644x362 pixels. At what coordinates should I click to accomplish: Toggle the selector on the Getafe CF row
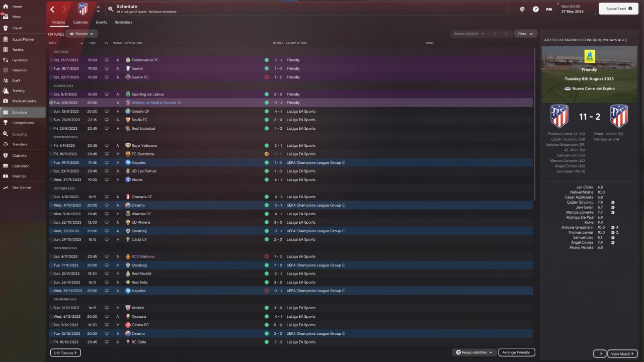(51, 112)
